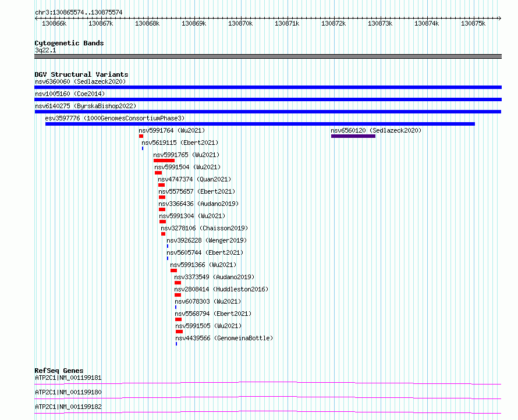Click the purple nsv6560120 variant bar
The height and width of the screenshot is (420, 518).
tap(353, 136)
